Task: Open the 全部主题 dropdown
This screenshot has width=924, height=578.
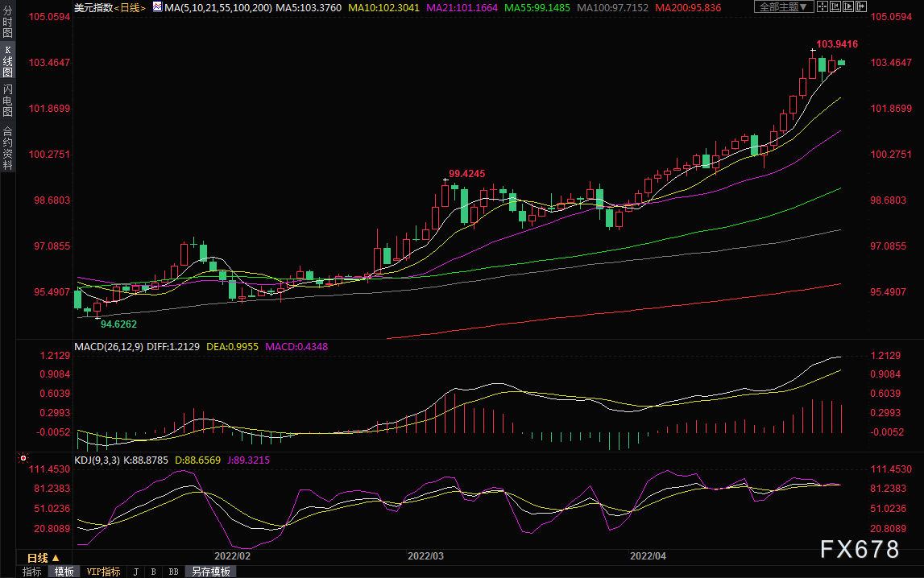Action: pos(784,6)
